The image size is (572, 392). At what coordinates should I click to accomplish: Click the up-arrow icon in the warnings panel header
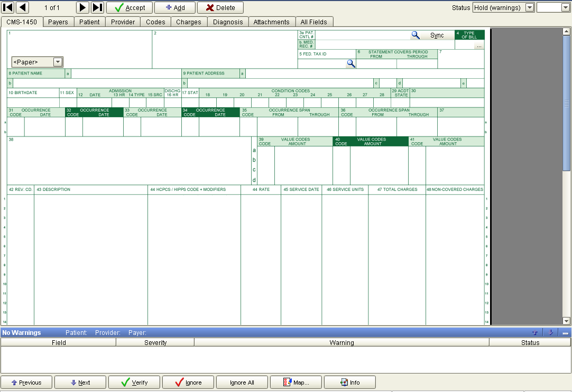tap(534, 332)
